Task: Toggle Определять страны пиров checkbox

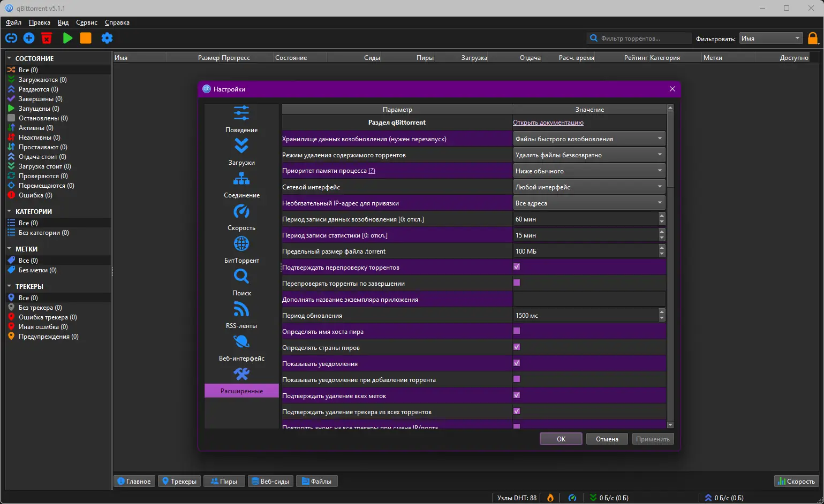Action: click(x=517, y=347)
